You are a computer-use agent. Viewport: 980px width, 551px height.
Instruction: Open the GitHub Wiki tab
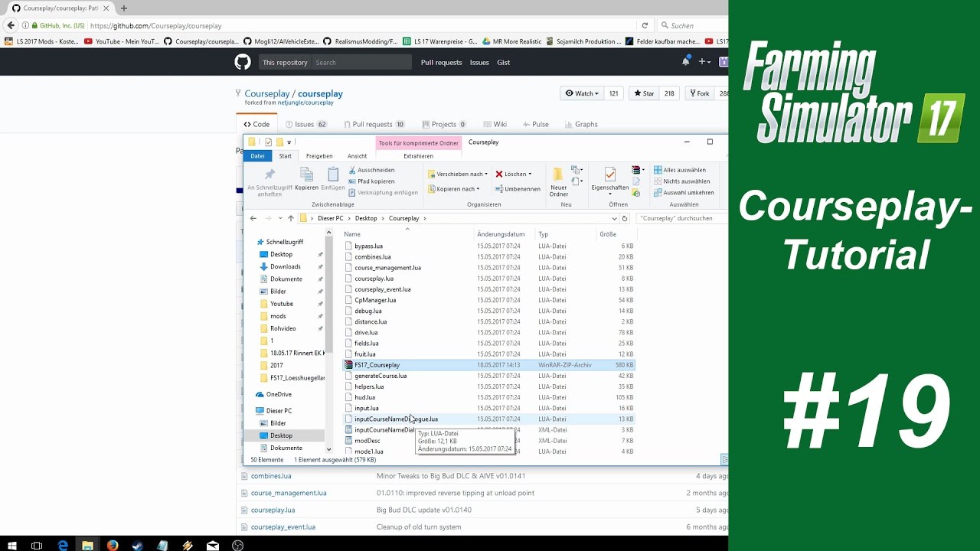point(494,124)
